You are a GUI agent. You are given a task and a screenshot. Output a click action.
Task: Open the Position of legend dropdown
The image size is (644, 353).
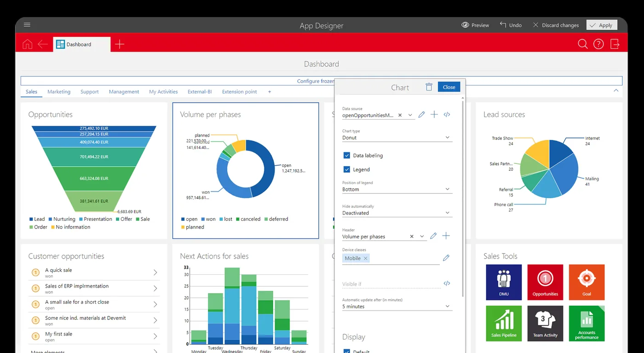(397, 189)
